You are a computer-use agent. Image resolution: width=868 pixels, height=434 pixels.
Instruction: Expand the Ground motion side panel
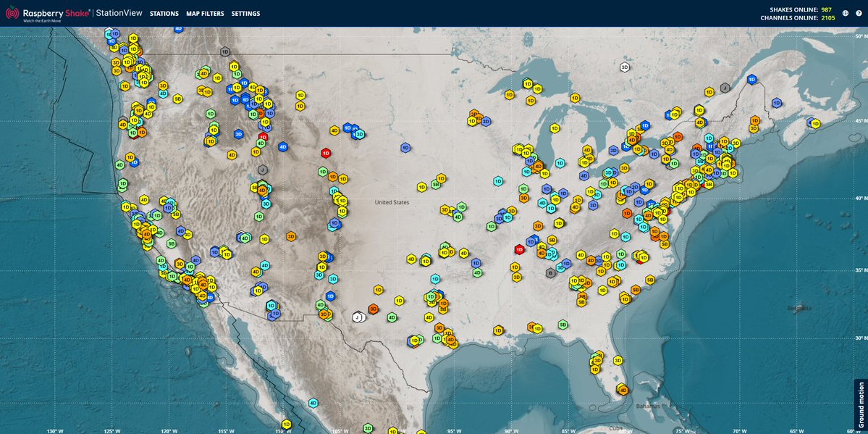coord(861,395)
